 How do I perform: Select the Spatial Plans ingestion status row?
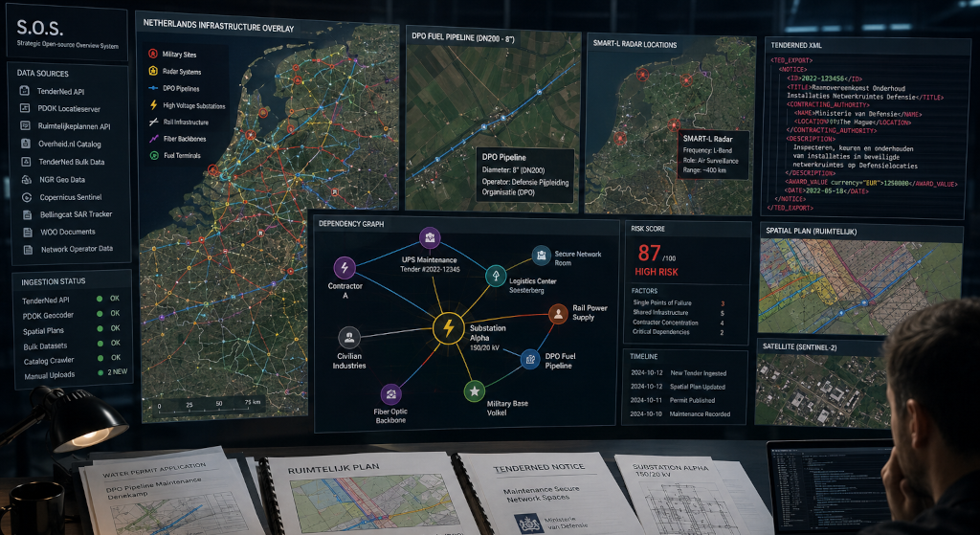71,329
